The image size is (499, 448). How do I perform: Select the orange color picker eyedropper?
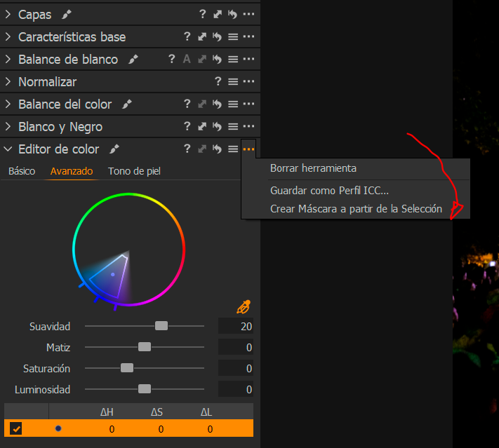click(x=244, y=307)
